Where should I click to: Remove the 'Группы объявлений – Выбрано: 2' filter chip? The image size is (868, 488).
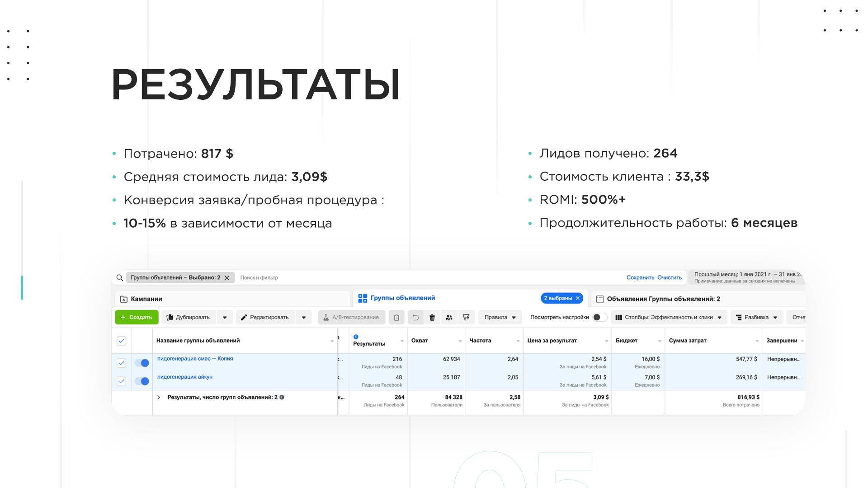[227, 278]
